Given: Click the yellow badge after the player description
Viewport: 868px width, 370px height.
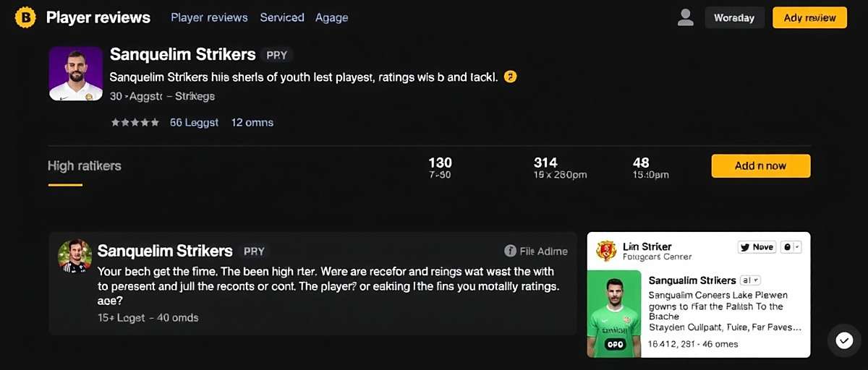Looking at the screenshot, I should pyautogui.click(x=510, y=76).
